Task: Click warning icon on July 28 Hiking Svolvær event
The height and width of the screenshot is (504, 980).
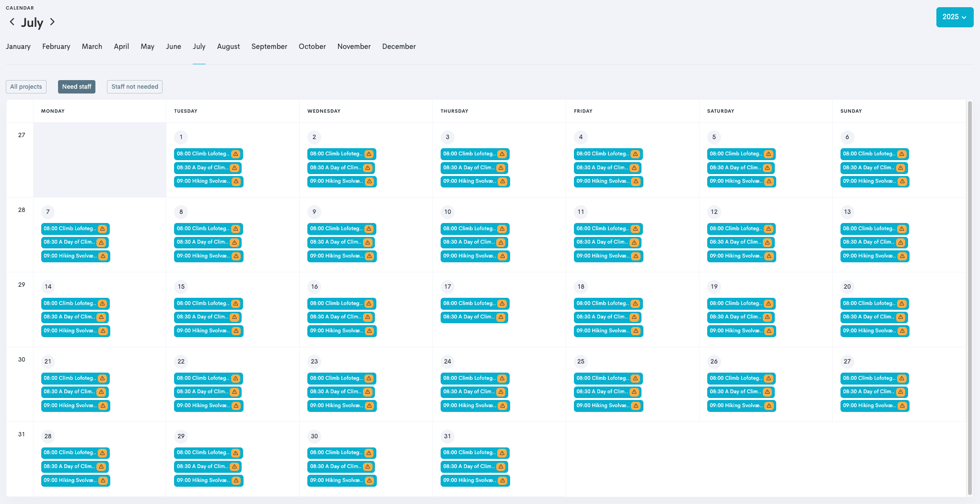Action: click(103, 481)
